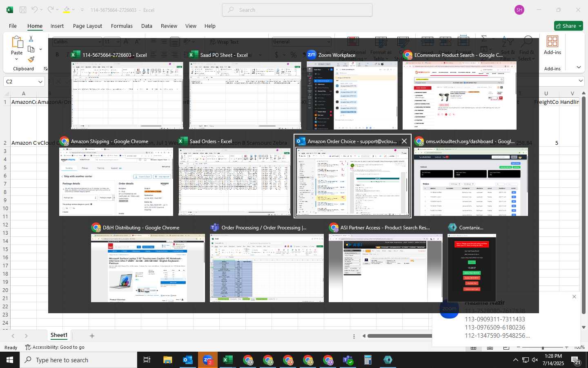Switch to Saad PO Sheet Excel window thumbnail

point(245,96)
